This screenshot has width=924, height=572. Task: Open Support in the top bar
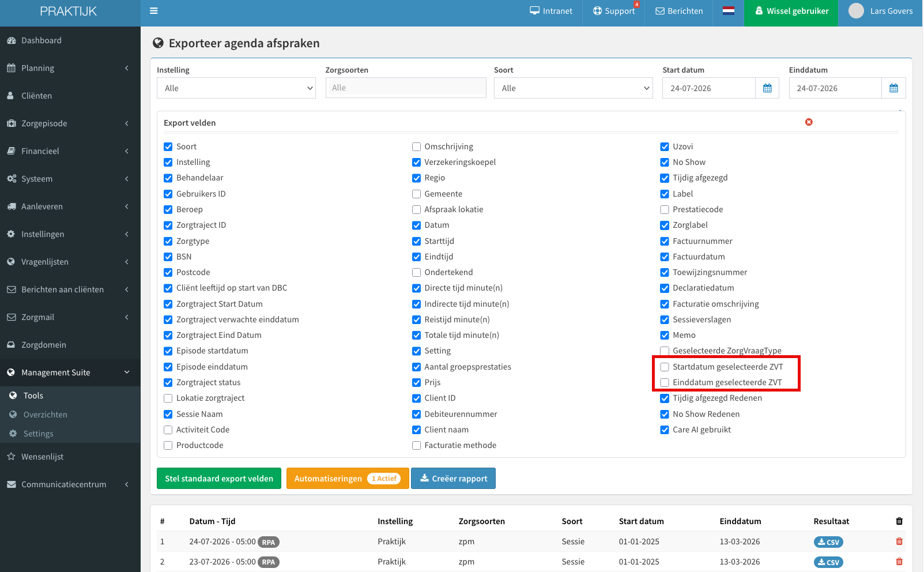coord(614,11)
